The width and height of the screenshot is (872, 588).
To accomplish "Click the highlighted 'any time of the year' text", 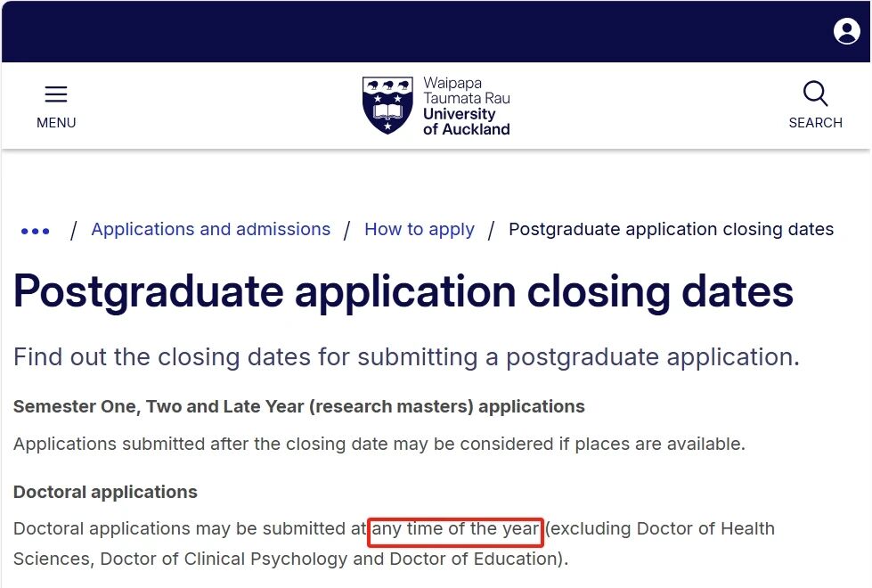I will click(x=455, y=529).
